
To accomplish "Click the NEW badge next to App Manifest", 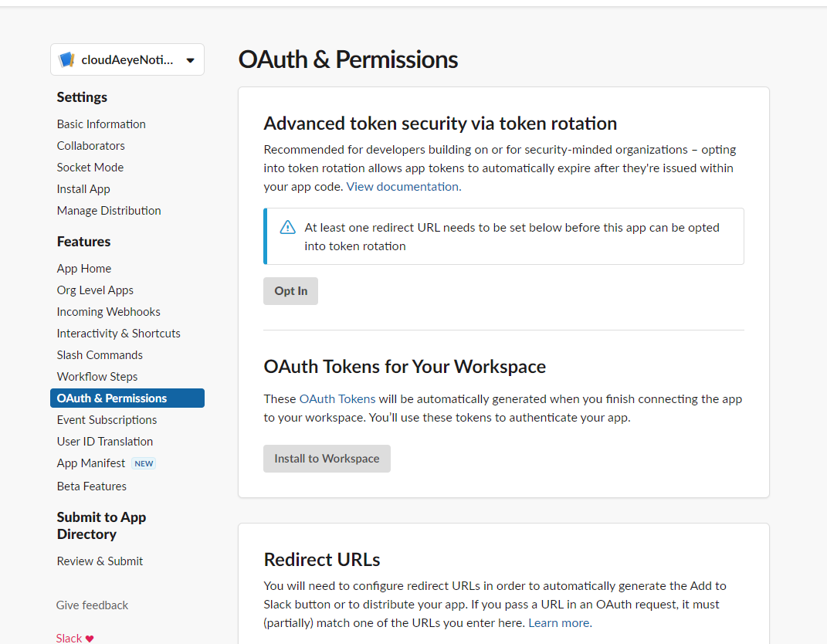I will click(144, 463).
